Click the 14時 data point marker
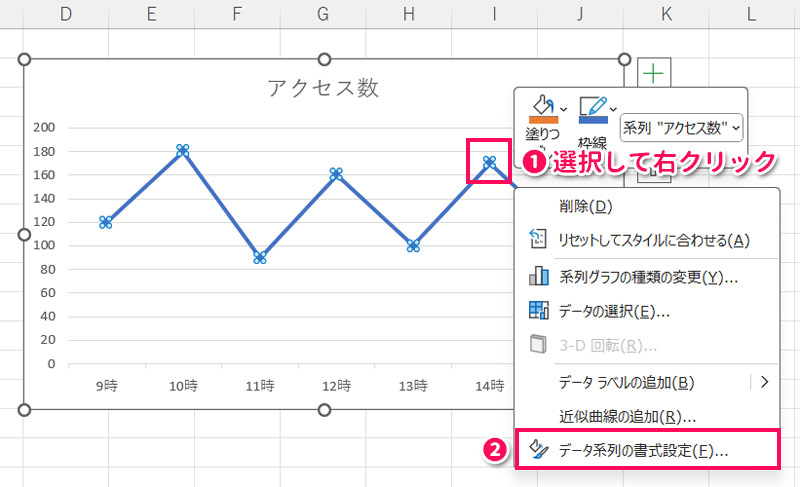The width and height of the screenshot is (800, 487). [489, 163]
